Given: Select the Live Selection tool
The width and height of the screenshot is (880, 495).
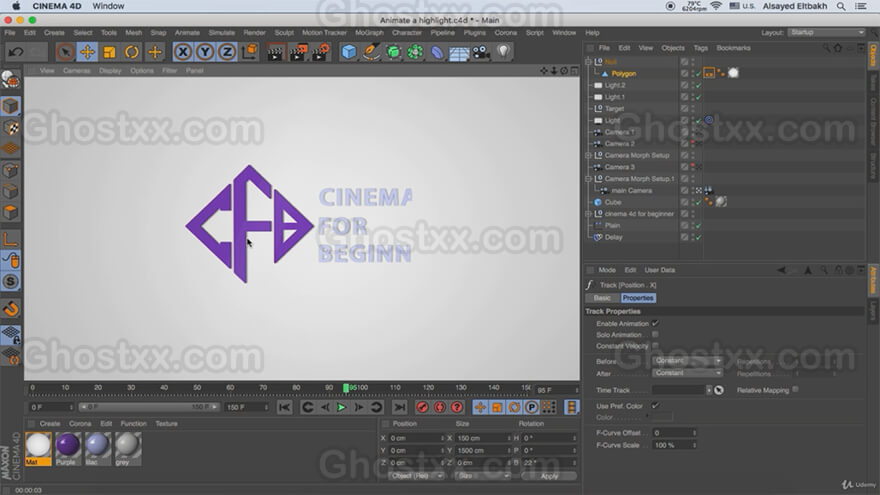Looking at the screenshot, I should [x=65, y=52].
